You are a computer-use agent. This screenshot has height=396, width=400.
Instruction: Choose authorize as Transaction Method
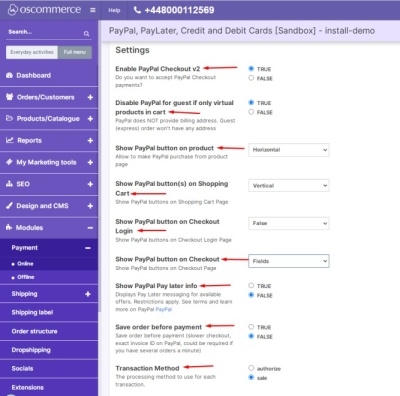tap(251, 368)
